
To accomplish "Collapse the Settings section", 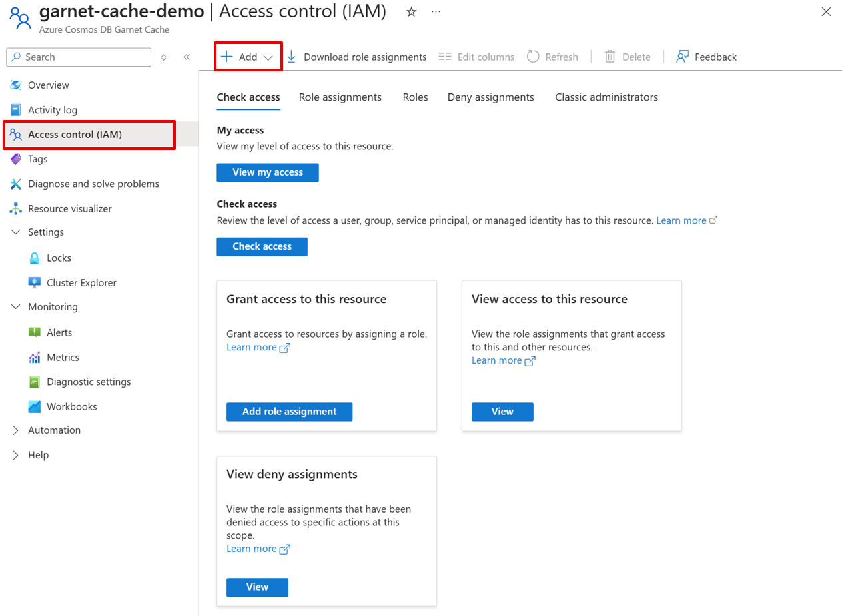I will [x=15, y=232].
